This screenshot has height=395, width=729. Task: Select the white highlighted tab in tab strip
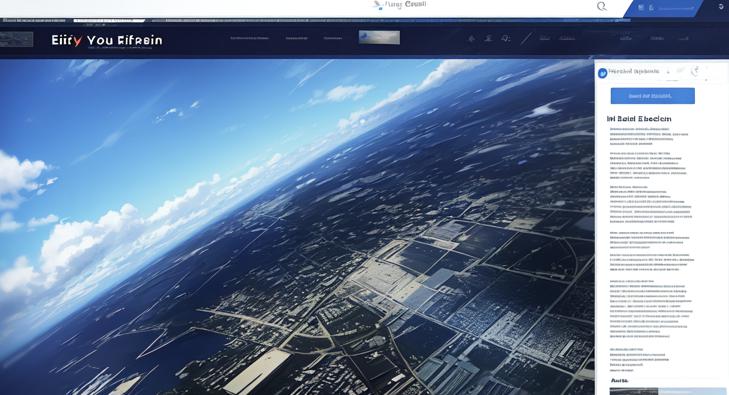coord(109,20)
